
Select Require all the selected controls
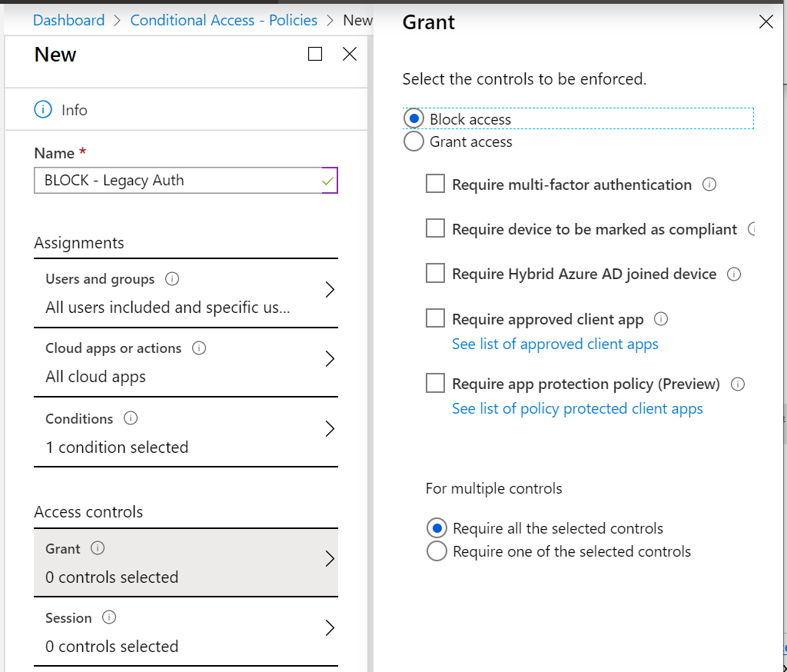(x=437, y=528)
